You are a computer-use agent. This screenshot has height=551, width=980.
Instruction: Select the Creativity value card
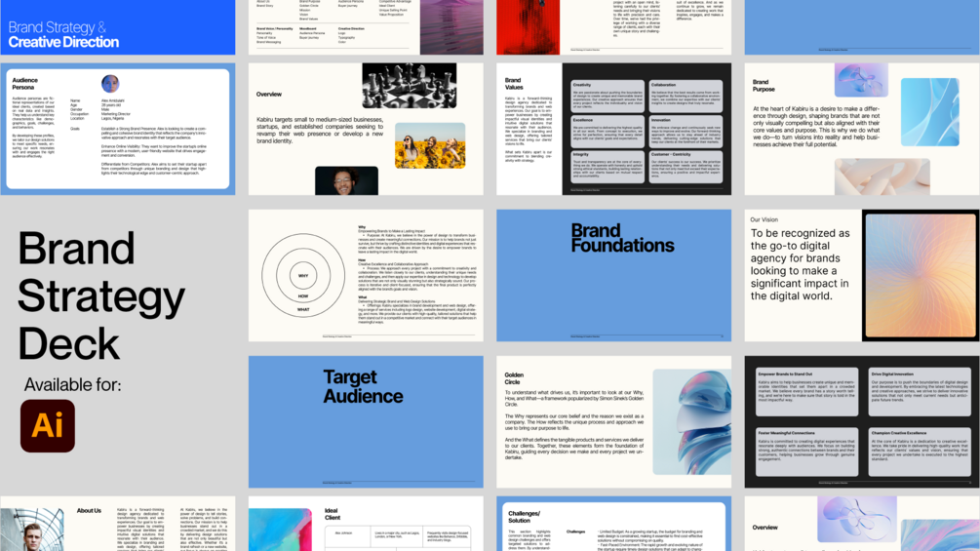coord(608,96)
